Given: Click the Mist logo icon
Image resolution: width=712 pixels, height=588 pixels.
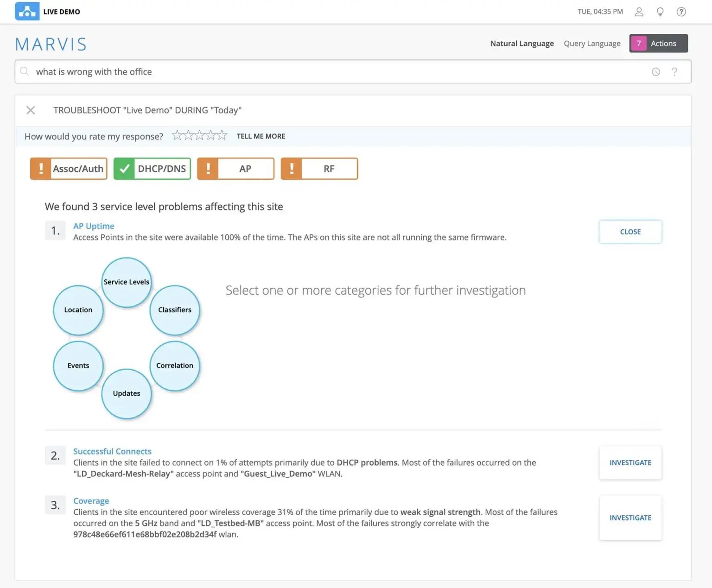Looking at the screenshot, I should (27, 12).
